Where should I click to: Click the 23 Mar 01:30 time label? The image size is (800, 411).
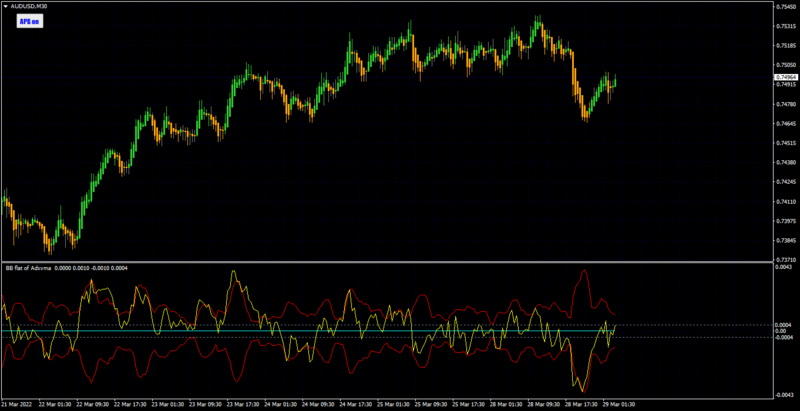coord(167,403)
